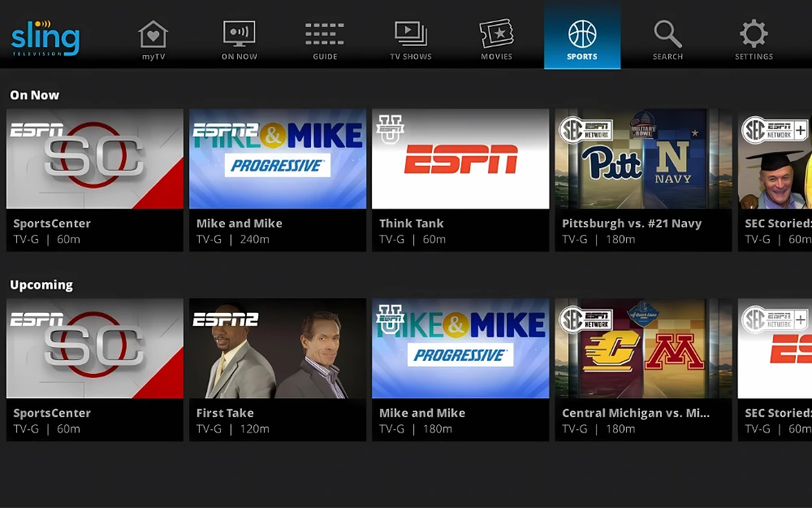This screenshot has width=812, height=508.
Task: Open the SEARCH magnifier icon
Action: 668,33
